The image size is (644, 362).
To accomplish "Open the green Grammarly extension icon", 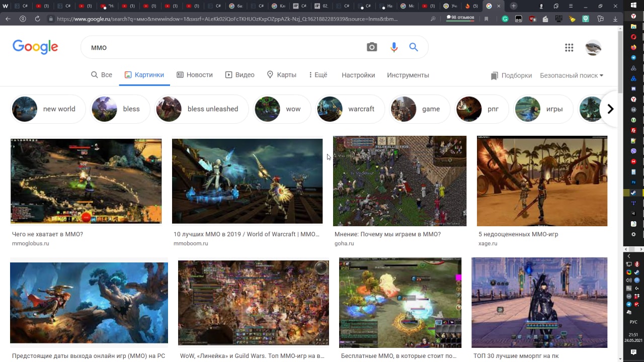I will [x=505, y=19].
